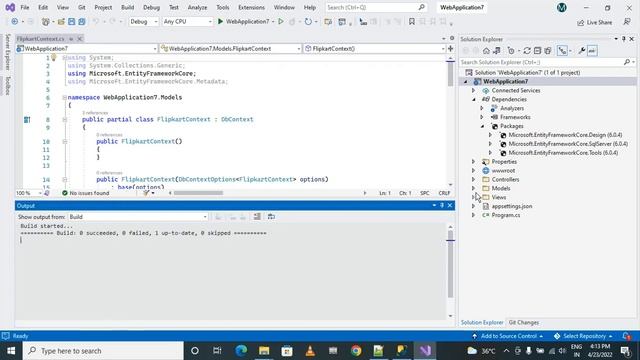
Task: Click the Save All icon
Action: [x=82, y=22]
